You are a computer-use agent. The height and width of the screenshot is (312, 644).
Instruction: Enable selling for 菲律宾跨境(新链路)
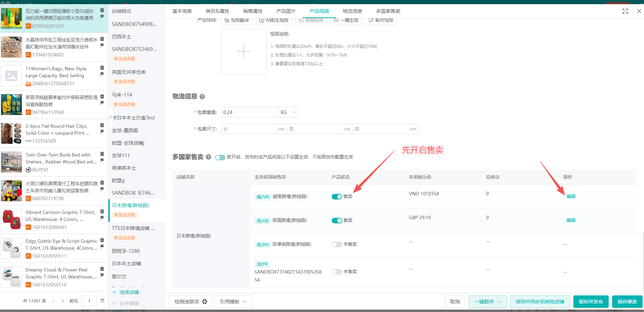pos(337,244)
